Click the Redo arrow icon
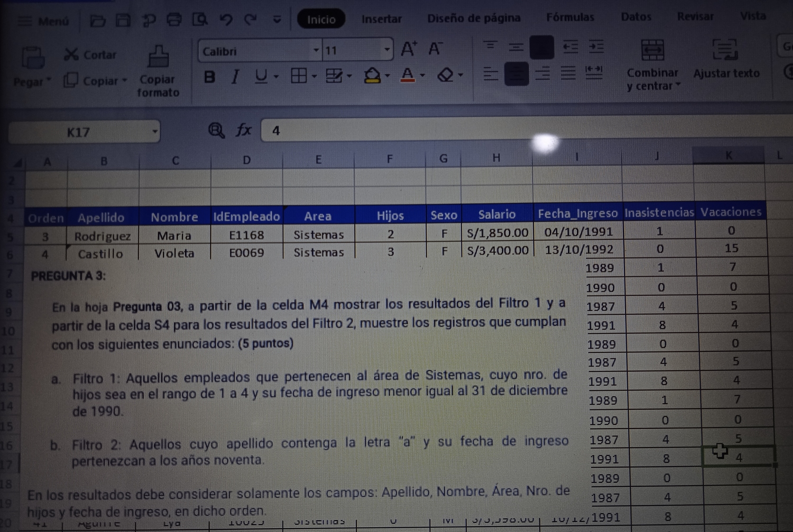The width and height of the screenshot is (793, 532). pyautogui.click(x=251, y=20)
